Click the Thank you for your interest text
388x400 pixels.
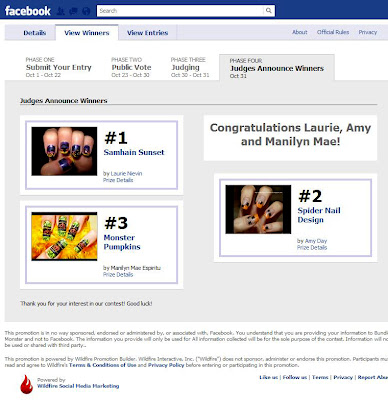tap(86, 304)
